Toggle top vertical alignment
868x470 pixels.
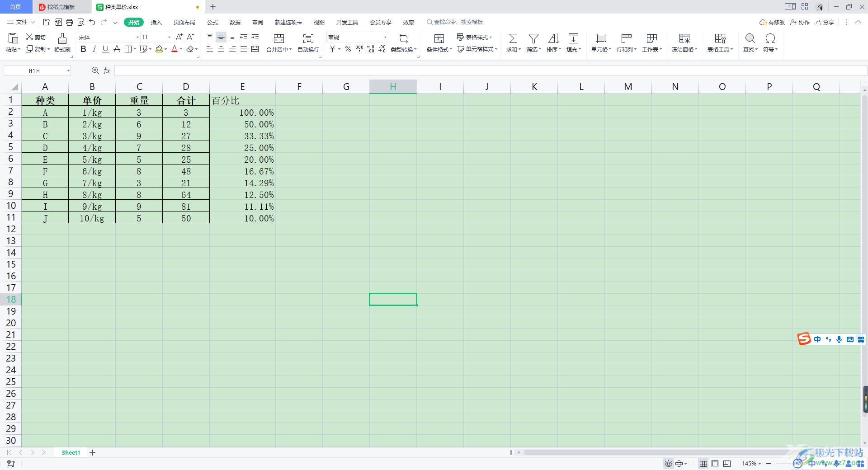click(210, 37)
